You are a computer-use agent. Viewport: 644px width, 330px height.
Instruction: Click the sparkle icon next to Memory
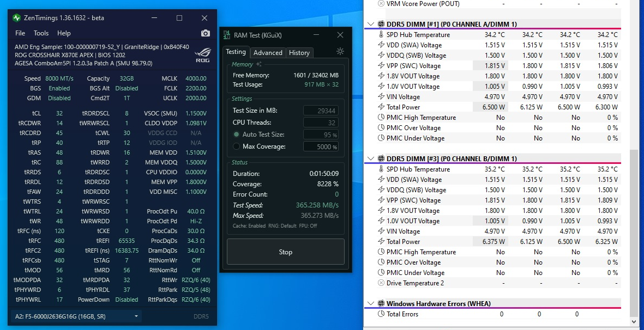[x=259, y=64]
